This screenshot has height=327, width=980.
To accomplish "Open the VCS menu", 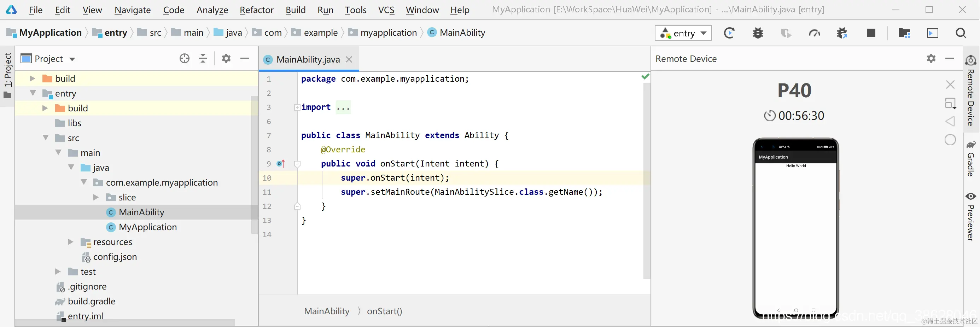I will click(x=386, y=10).
